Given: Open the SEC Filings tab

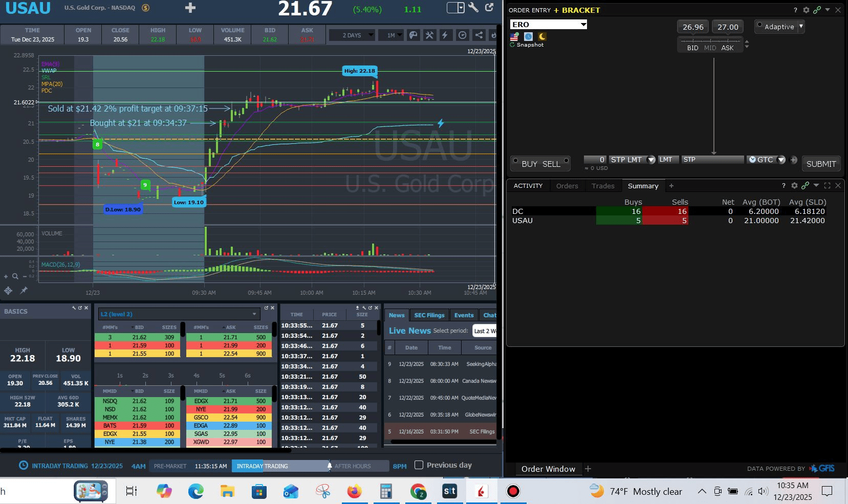Looking at the screenshot, I should (429, 315).
